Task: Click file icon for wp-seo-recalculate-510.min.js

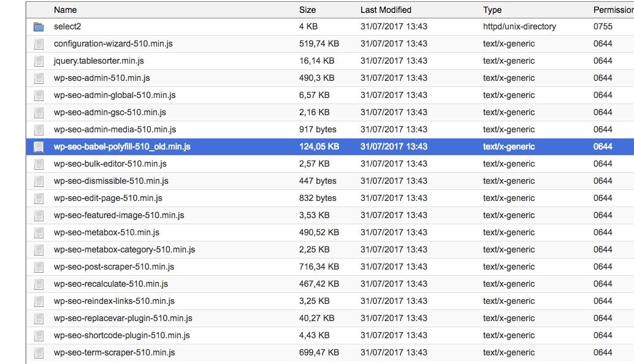Action: (39, 284)
